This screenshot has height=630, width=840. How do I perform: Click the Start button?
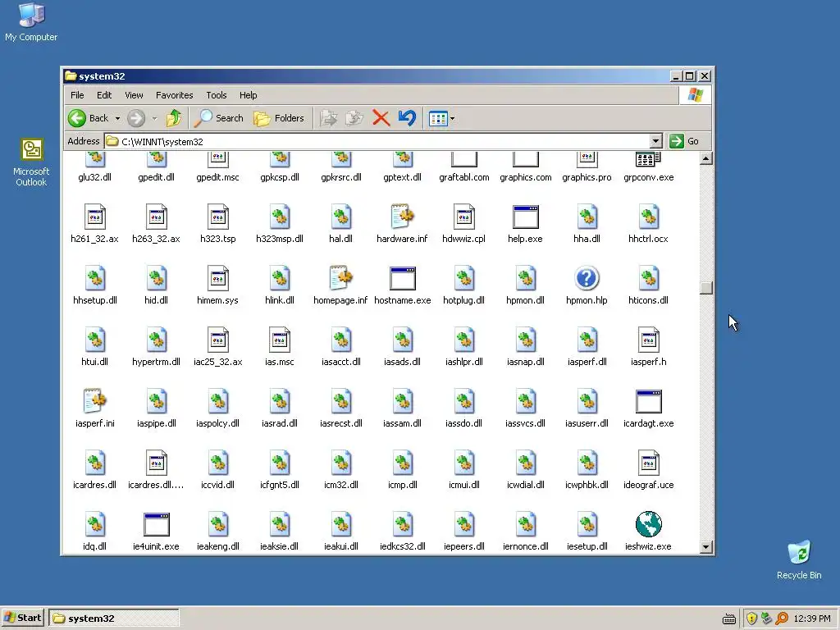pos(23,618)
